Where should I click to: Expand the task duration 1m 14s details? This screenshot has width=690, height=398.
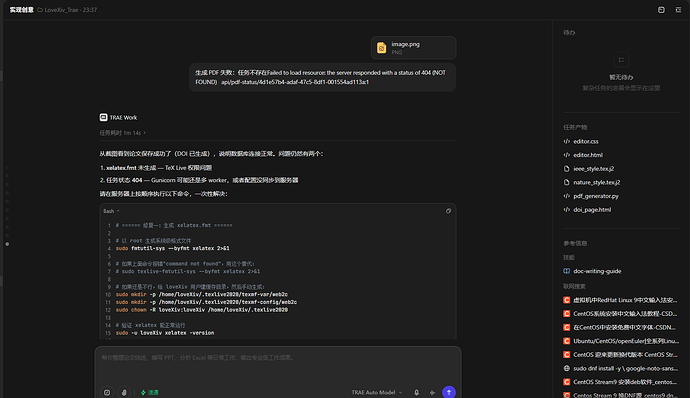[122, 133]
